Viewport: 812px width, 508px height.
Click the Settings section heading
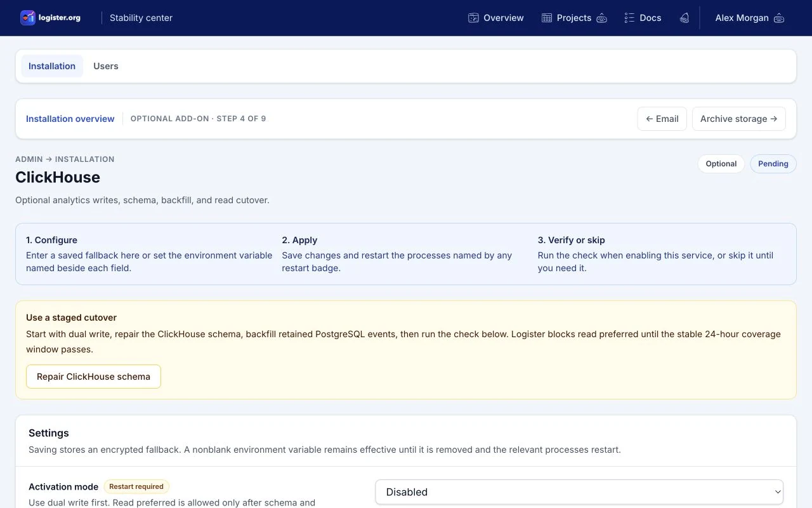[49, 433]
